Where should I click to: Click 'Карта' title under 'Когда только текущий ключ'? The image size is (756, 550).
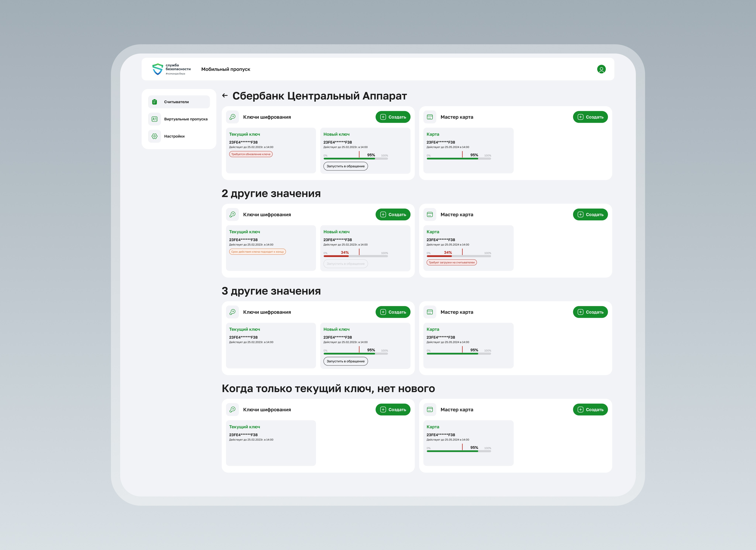click(x=433, y=427)
